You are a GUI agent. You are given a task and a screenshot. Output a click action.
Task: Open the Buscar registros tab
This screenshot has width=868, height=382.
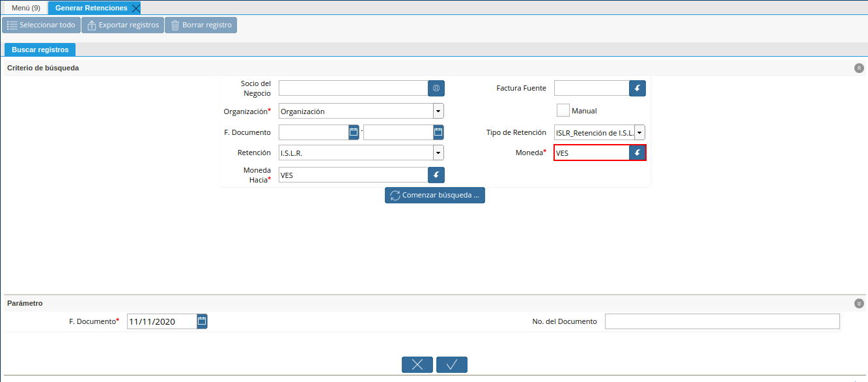pyautogui.click(x=40, y=50)
